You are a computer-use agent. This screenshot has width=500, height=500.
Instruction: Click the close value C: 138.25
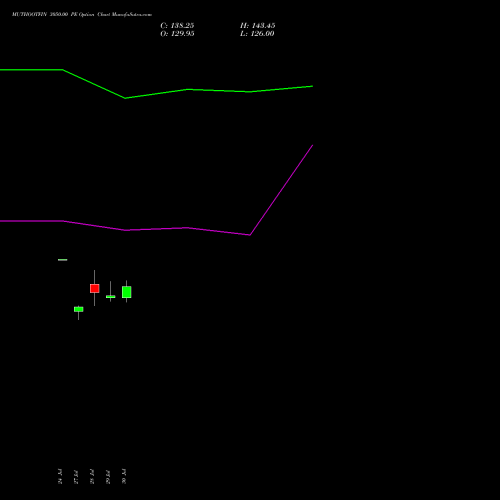[177, 26]
